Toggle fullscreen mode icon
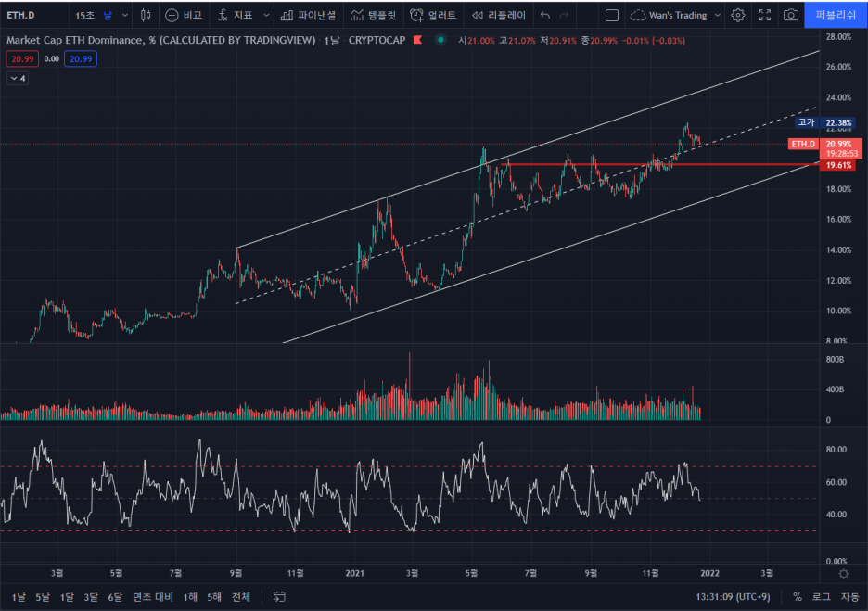 [x=764, y=16]
